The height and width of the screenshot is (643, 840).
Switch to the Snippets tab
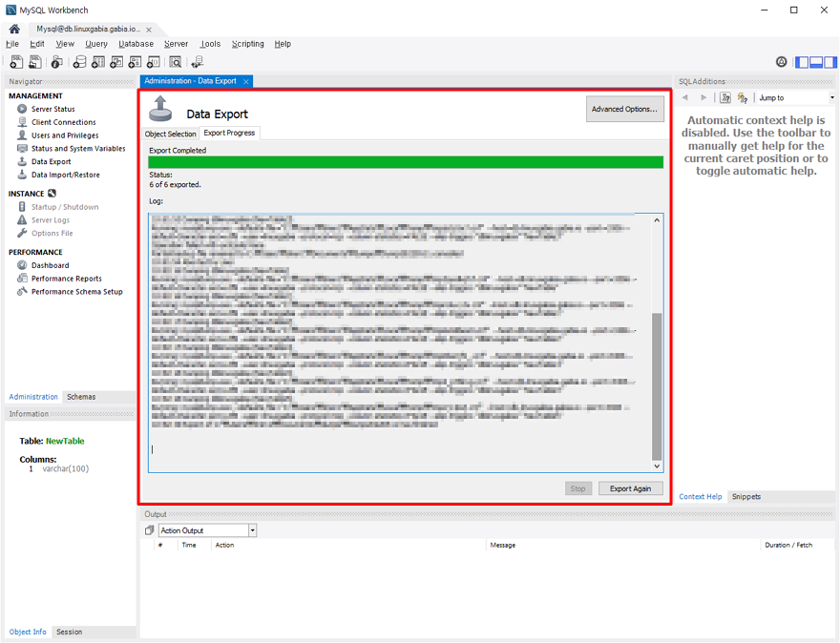point(746,497)
